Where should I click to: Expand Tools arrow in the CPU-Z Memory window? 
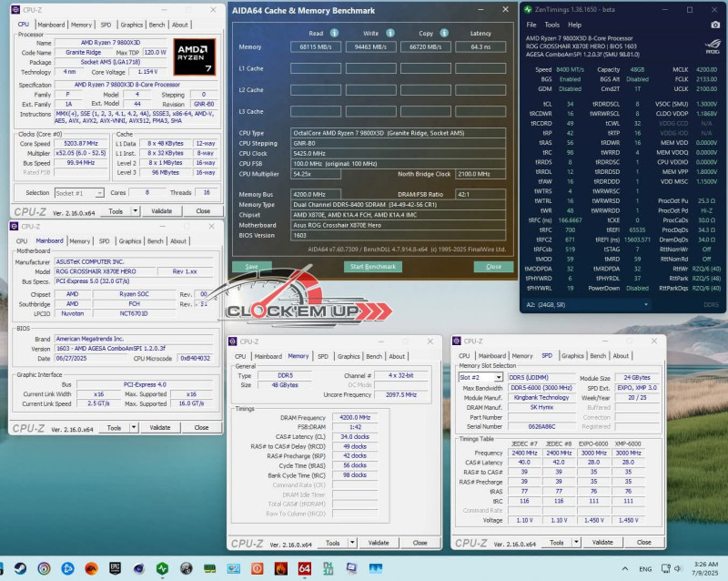point(352,543)
